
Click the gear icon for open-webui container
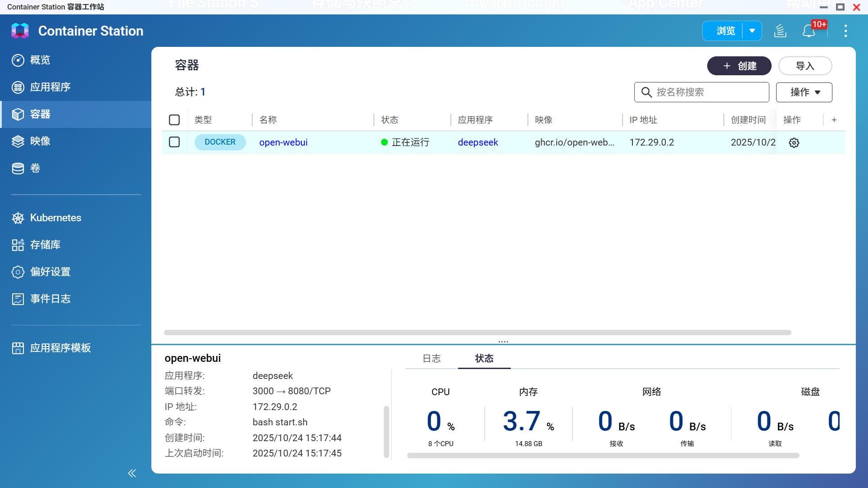tap(794, 143)
